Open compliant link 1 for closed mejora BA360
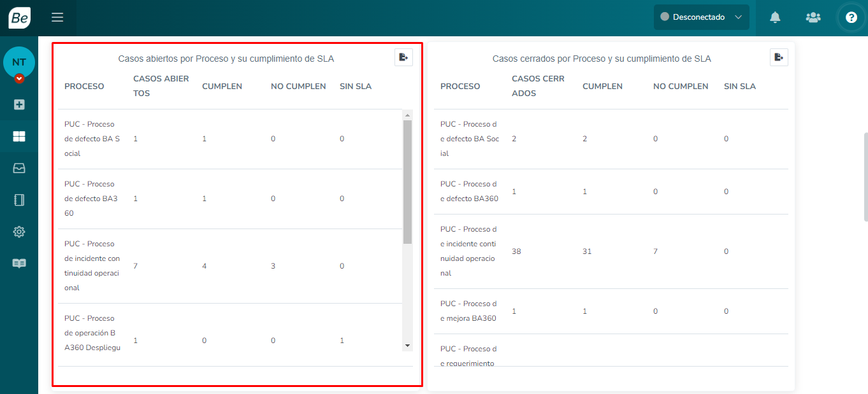The image size is (868, 394). pos(584,311)
